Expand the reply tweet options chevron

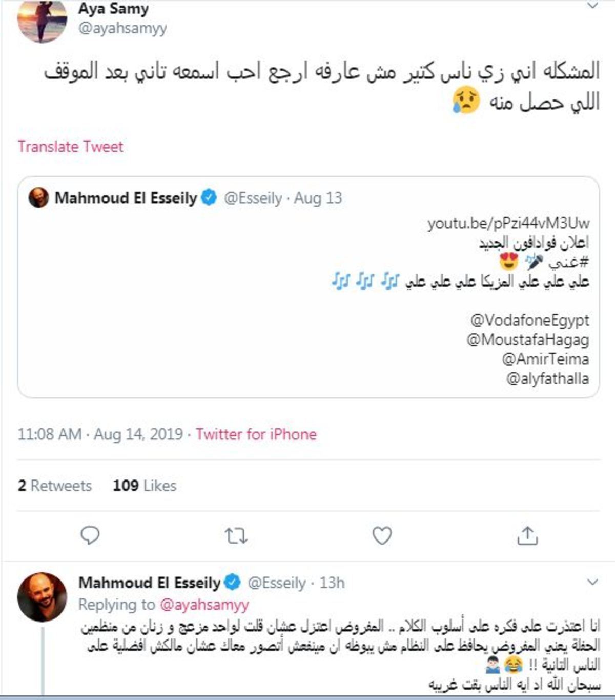(x=592, y=582)
